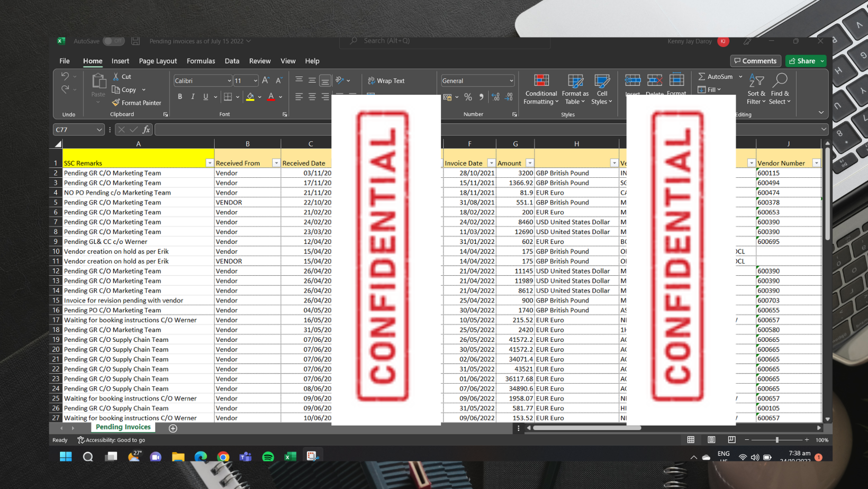Switch to Page Break Preview icon
Screen dimensions: 868x489
click(x=731, y=440)
